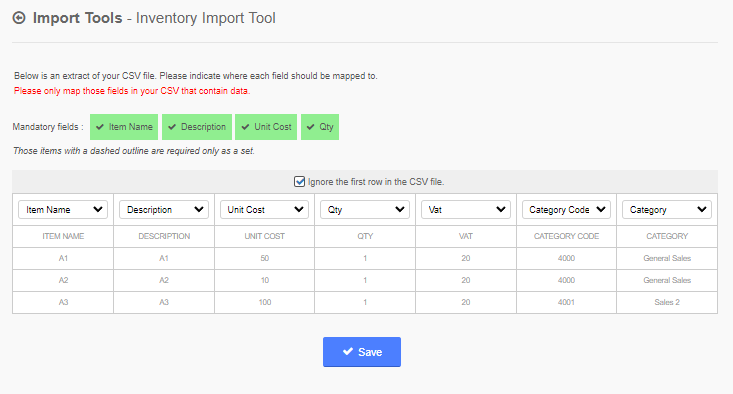733x394 pixels.
Task: Select the 'UNIT COST' header cell
Action: click(x=265, y=236)
